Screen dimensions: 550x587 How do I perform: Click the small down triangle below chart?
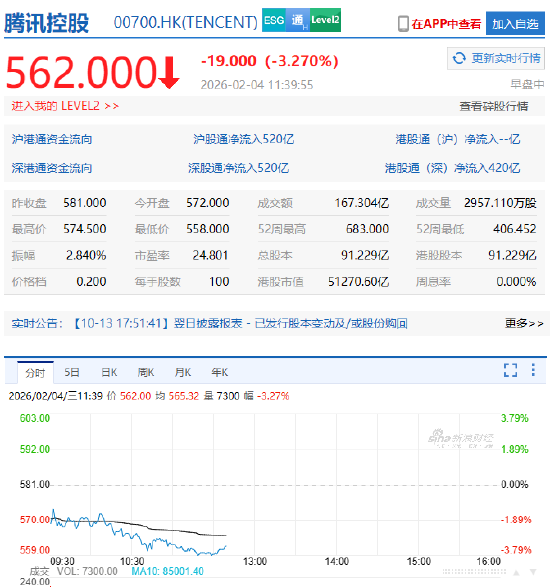(533, 572)
